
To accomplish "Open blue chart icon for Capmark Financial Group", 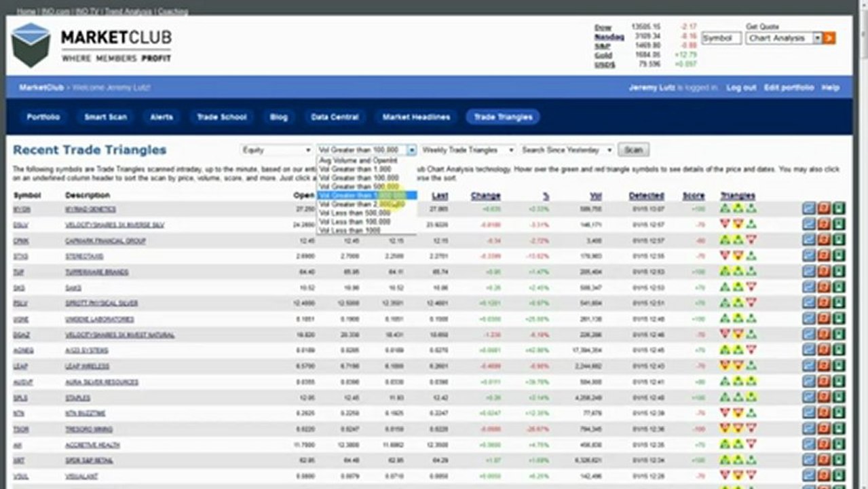I will point(808,240).
